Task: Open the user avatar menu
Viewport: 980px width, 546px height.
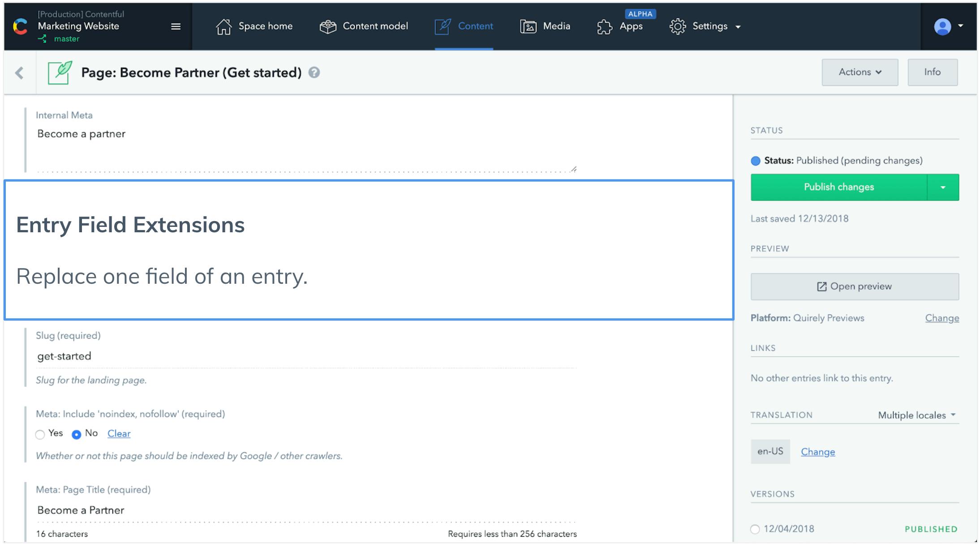Action: [942, 26]
